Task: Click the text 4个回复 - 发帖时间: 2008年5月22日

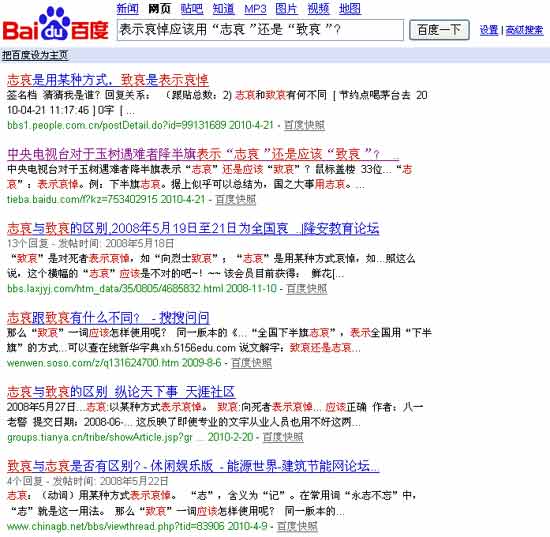Action: 88,481
